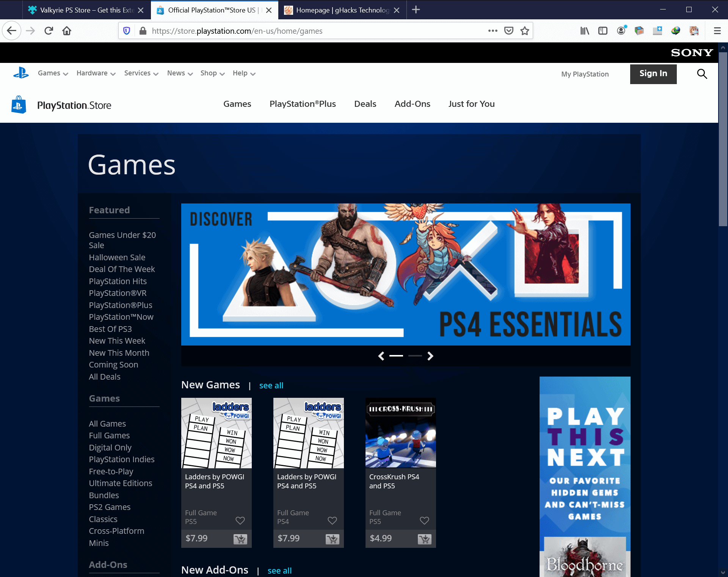Click the bookmark/save icon in Firefox toolbar
The height and width of the screenshot is (577, 728).
click(524, 31)
